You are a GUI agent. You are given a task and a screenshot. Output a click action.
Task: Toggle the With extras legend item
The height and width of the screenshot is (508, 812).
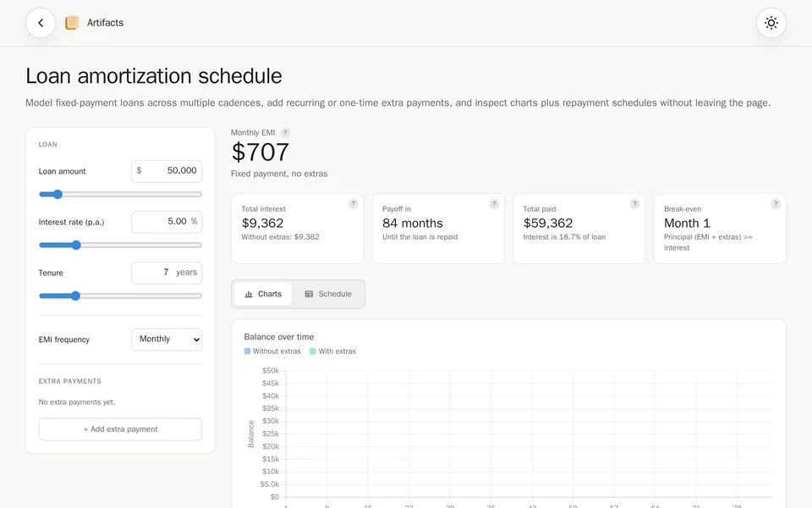click(332, 351)
